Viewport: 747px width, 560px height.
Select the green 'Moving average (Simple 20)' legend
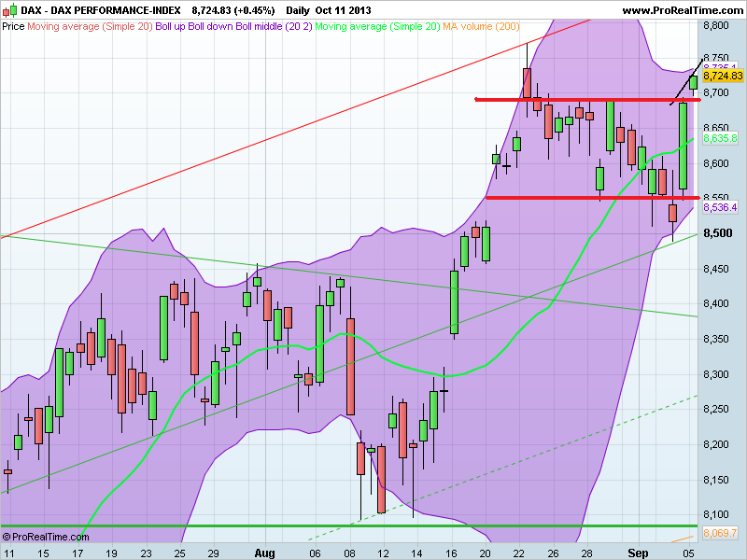(377, 26)
